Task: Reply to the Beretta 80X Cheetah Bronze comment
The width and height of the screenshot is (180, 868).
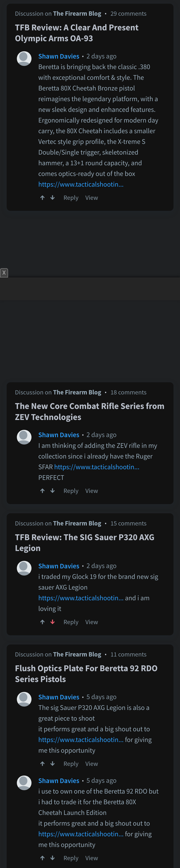Action: (x=71, y=198)
